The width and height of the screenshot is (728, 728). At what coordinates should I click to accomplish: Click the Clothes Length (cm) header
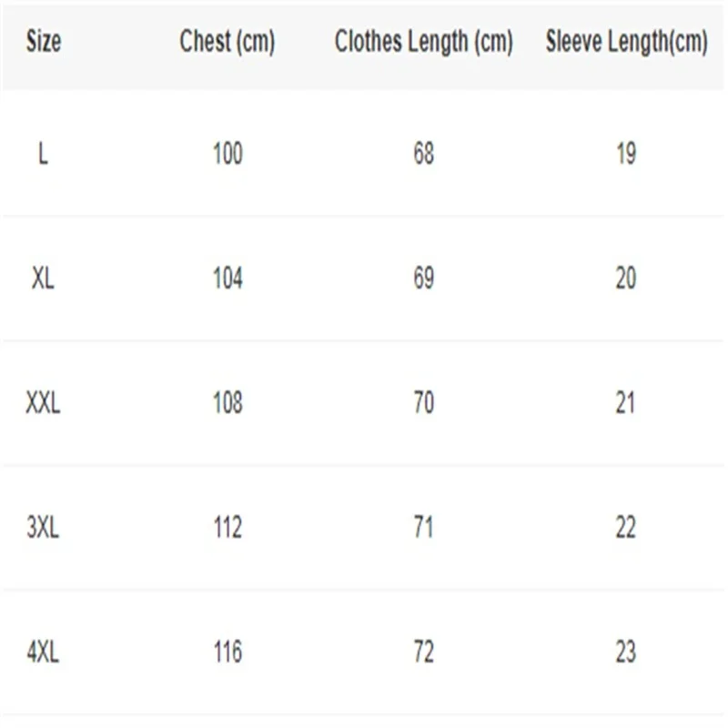[423, 42]
